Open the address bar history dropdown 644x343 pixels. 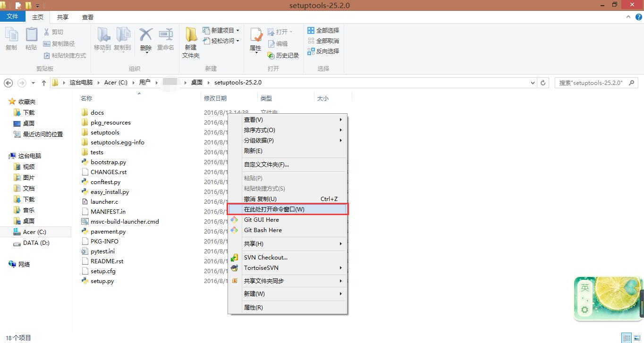pos(533,83)
